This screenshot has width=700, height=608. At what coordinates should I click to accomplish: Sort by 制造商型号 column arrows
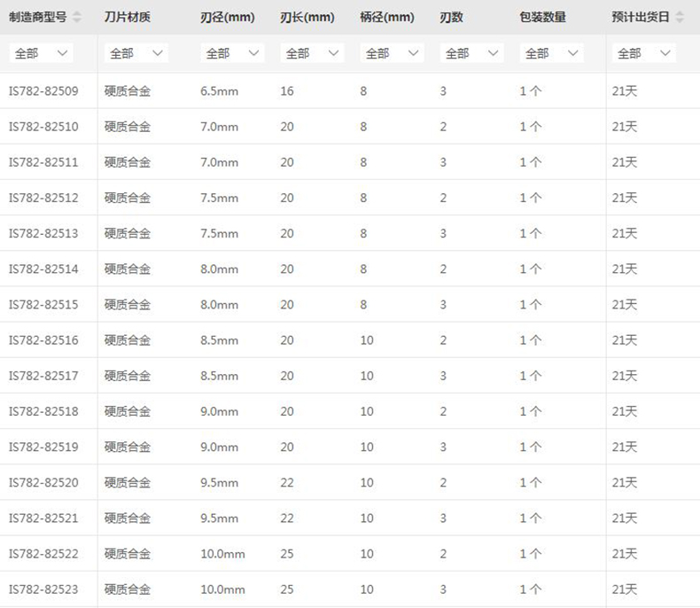coord(77,18)
